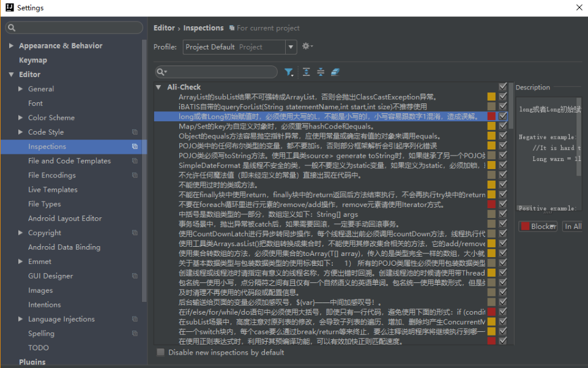Open the Blocker severity dropdown
The image size is (588, 368).
click(538, 226)
